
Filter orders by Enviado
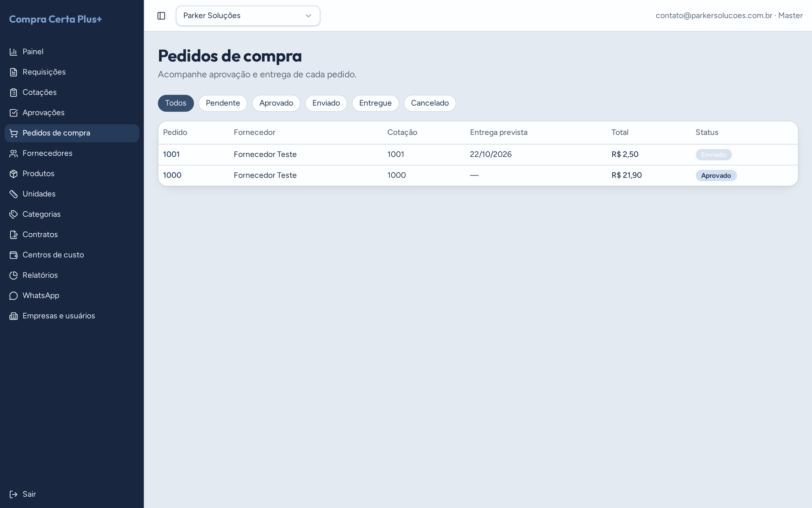[x=326, y=103]
